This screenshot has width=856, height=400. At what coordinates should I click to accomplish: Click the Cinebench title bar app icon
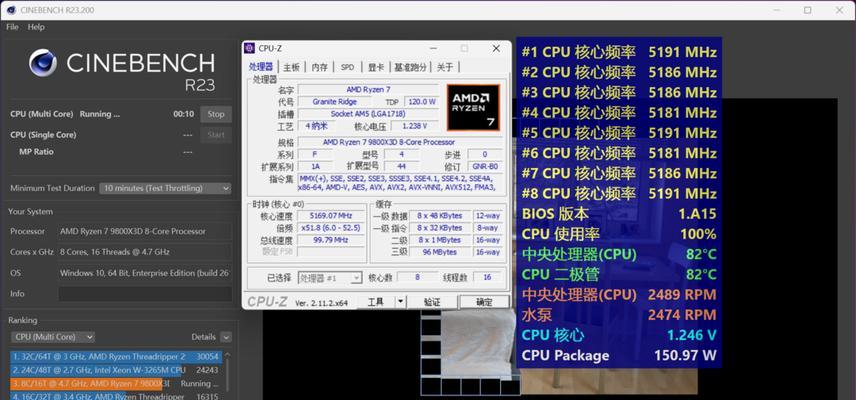pyautogui.click(x=11, y=10)
